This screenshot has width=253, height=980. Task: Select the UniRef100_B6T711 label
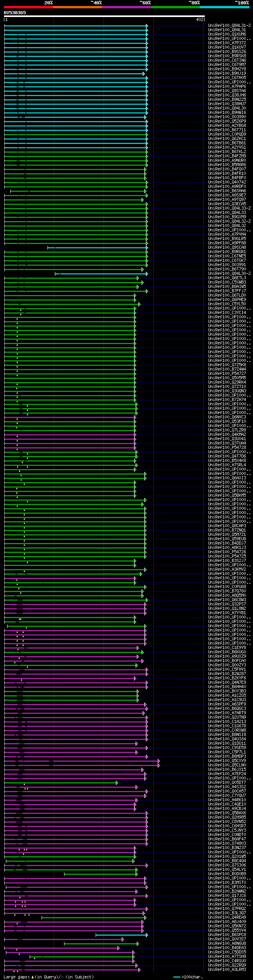pyautogui.click(x=227, y=130)
